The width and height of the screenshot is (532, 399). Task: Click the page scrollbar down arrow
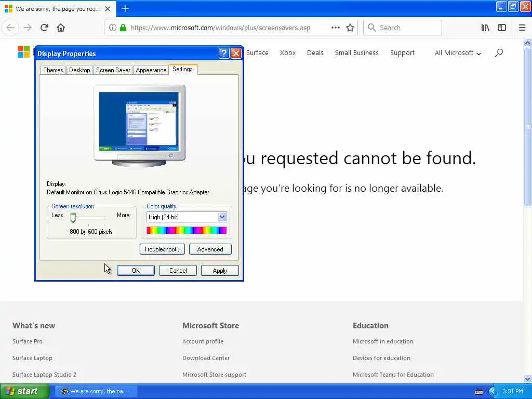coord(527,379)
